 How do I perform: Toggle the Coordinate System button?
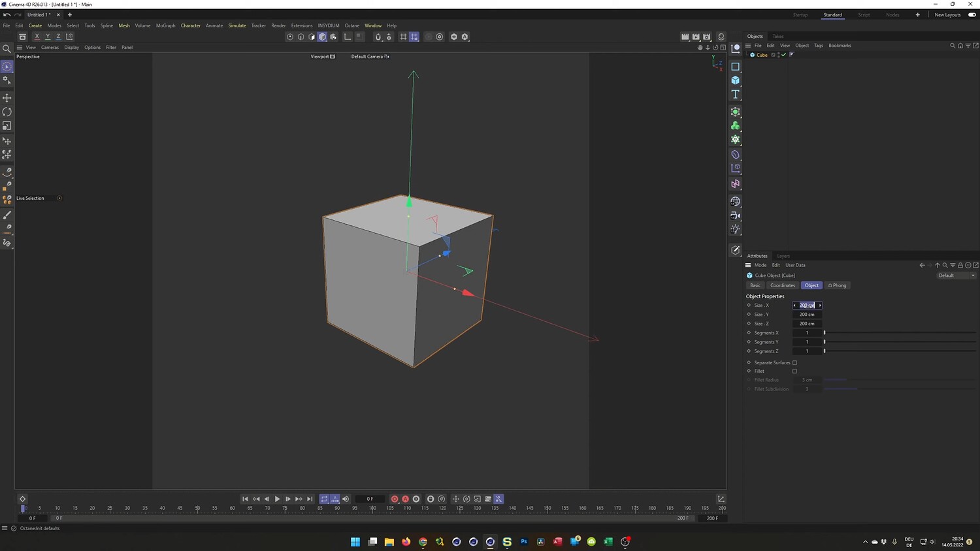70,37
